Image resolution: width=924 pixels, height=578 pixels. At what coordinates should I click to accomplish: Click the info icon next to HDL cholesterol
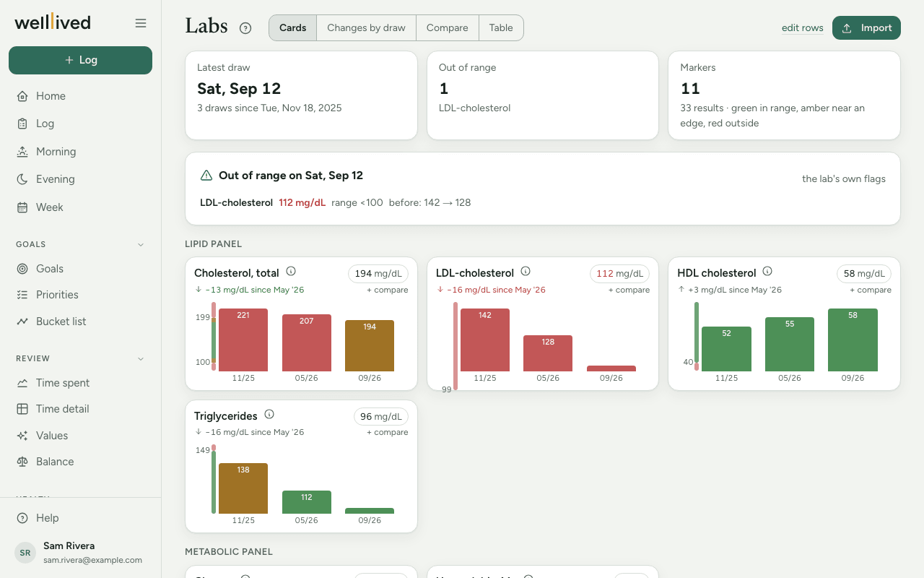click(x=767, y=272)
